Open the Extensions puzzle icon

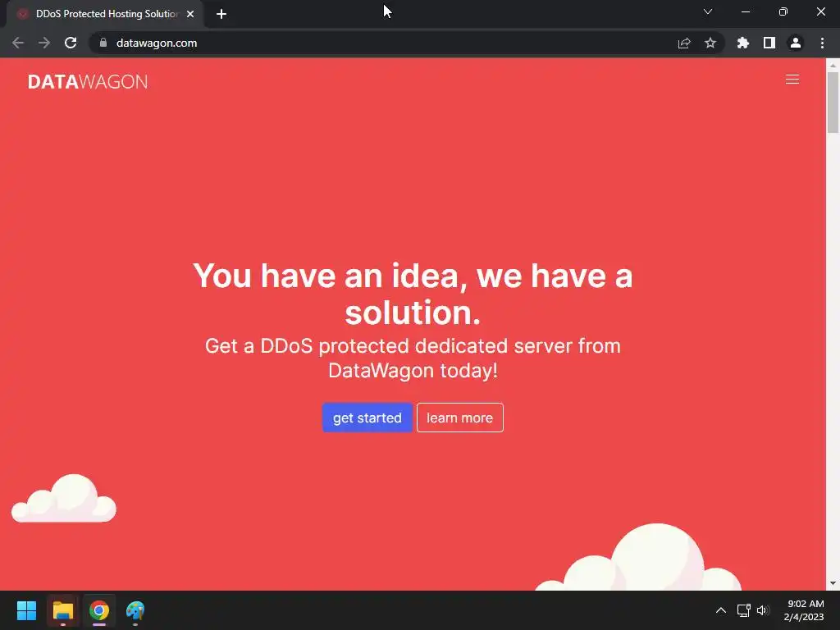click(743, 43)
